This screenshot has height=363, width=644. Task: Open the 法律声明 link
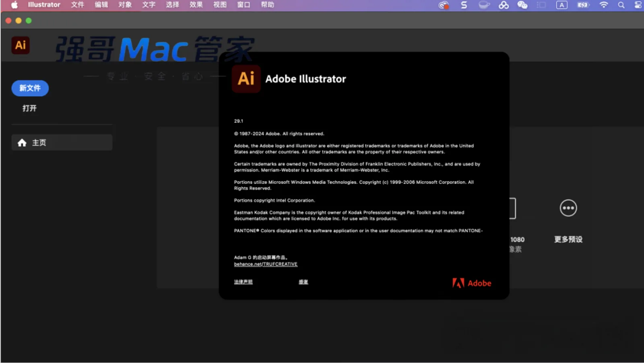(x=243, y=282)
